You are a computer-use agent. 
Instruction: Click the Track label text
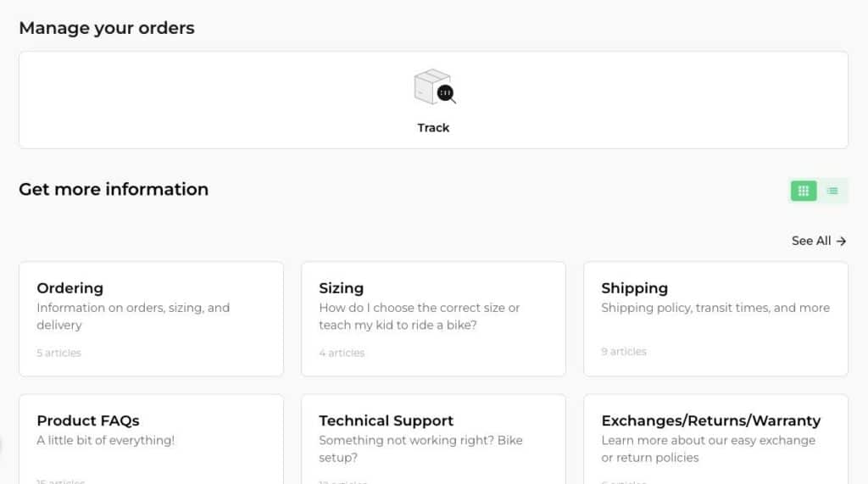pyautogui.click(x=433, y=128)
